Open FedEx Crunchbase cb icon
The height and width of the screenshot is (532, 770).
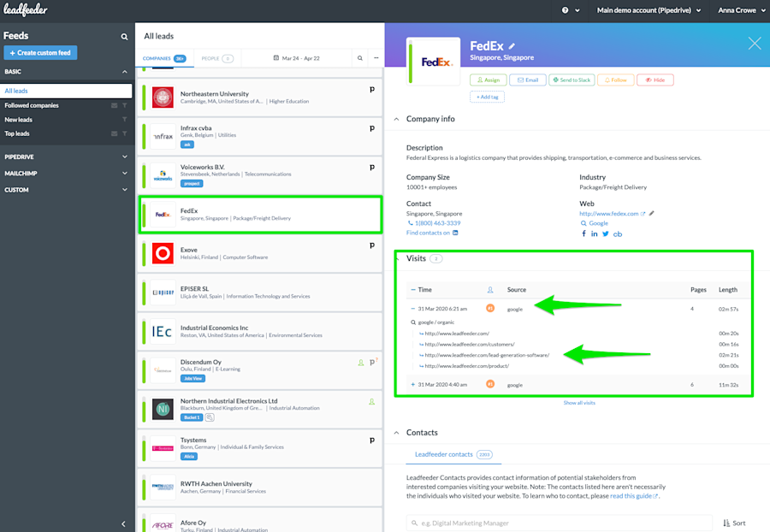[618, 234]
